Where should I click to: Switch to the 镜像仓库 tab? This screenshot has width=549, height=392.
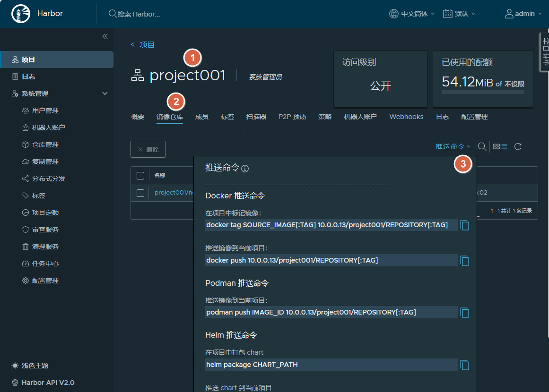click(x=170, y=117)
